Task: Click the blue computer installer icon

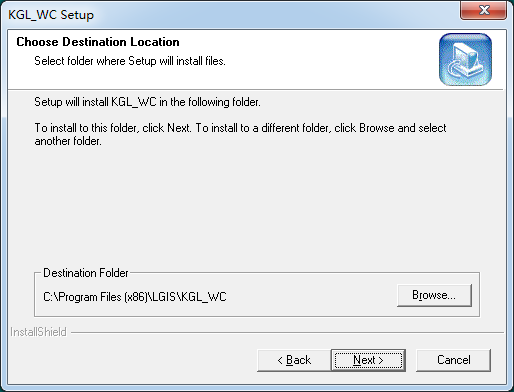Action: click(465, 59)
